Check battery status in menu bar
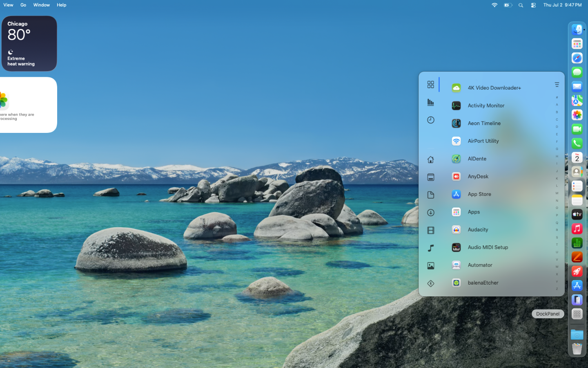This screenshot has width=588, height=368. (508, 5)
